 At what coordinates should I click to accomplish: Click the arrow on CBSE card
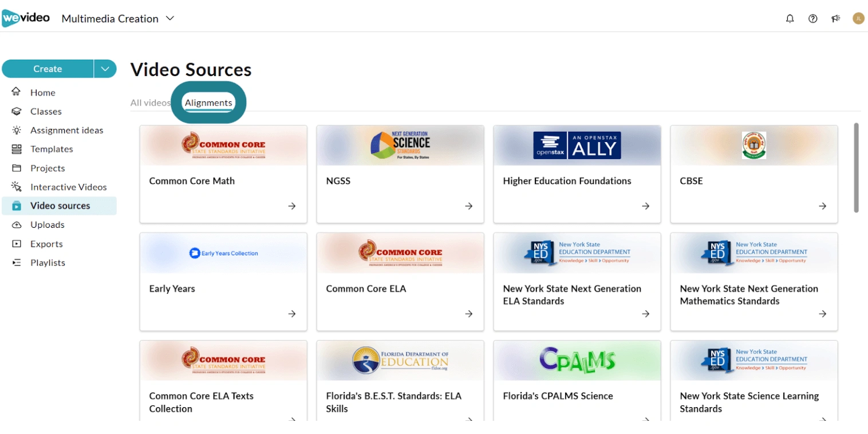823,206
